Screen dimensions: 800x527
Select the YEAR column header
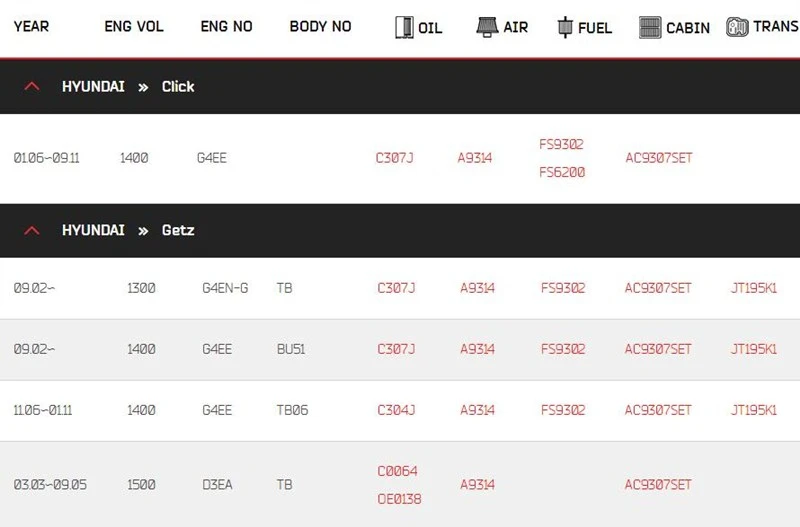(x=31, y=26)
